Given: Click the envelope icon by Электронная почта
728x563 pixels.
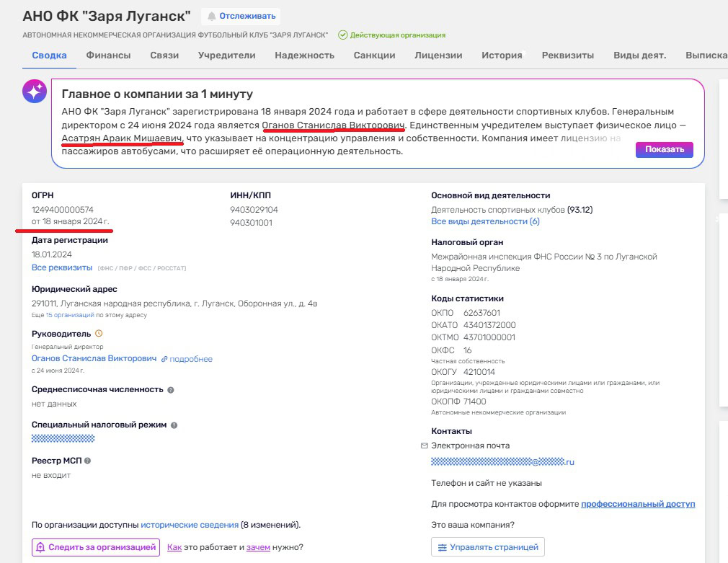Looking at the screenshot, I should (424, 446).
